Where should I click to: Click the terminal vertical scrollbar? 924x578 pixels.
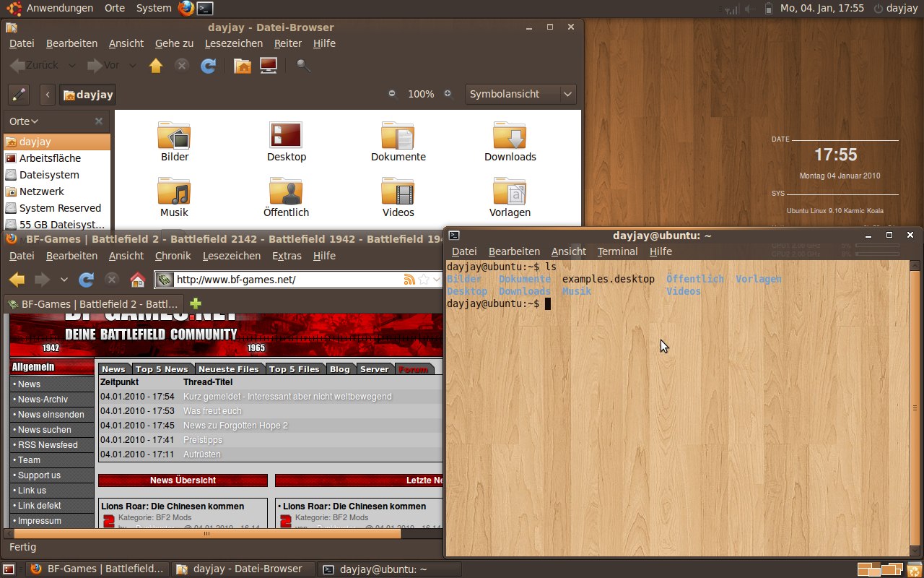point(915,408)
